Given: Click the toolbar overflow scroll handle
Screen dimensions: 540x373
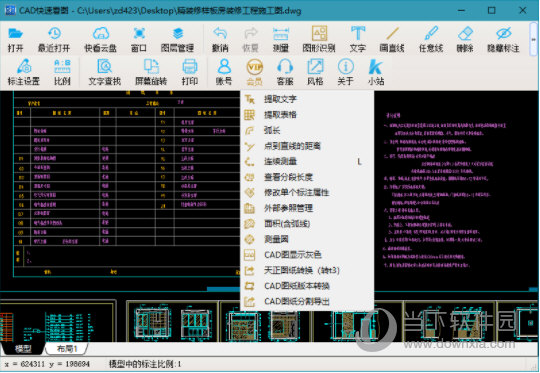Looking at the screenshot, I should click(534, 39).
